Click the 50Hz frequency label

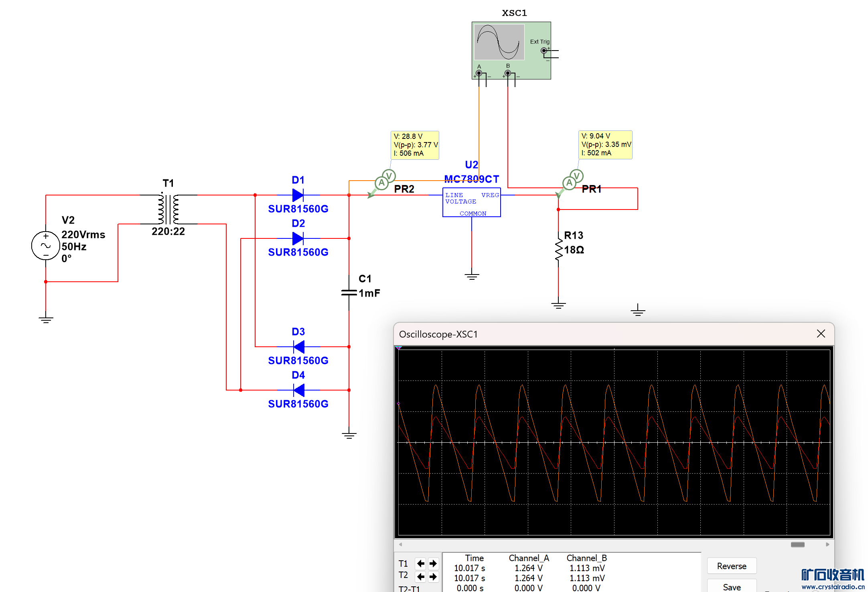pyautogui.click(x=74, y=246)
